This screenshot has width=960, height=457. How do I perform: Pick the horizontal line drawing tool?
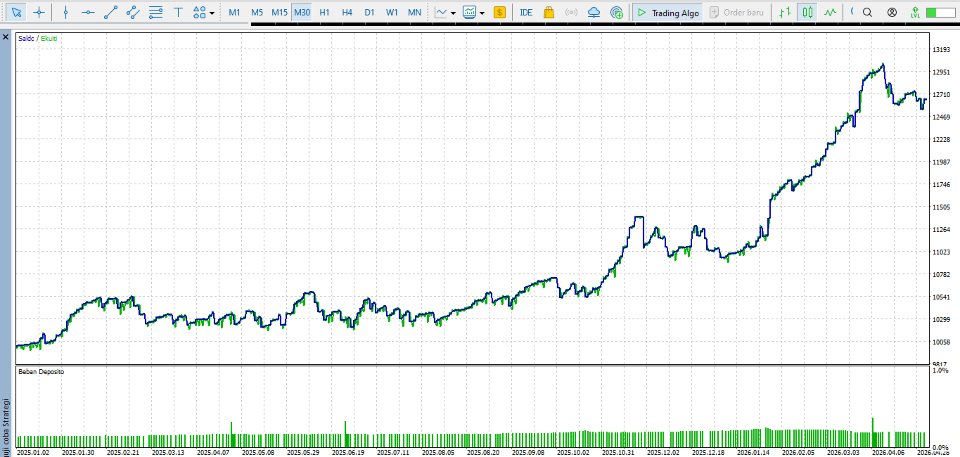[x=88, y=12]
